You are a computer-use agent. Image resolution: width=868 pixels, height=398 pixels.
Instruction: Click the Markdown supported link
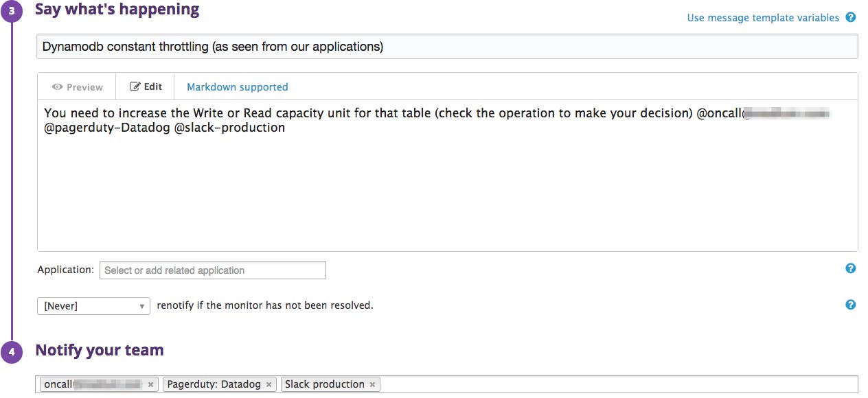[237, 86]
